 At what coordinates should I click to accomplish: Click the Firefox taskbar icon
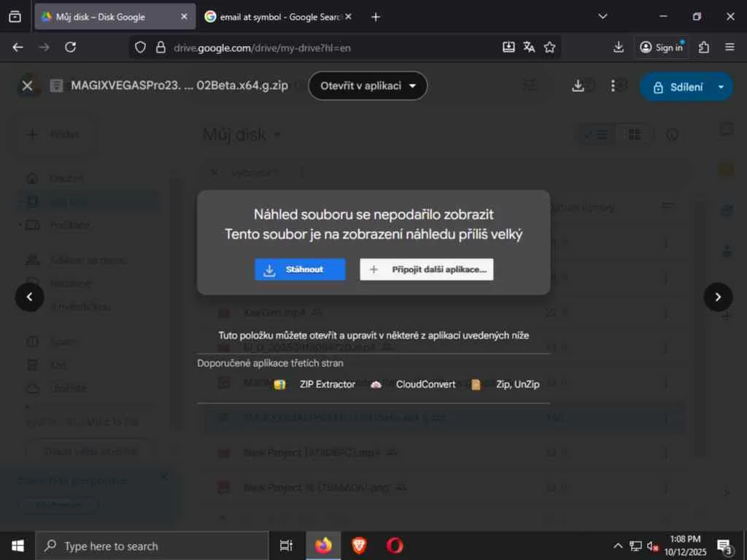pyautogui.click(x=323, y=545)
